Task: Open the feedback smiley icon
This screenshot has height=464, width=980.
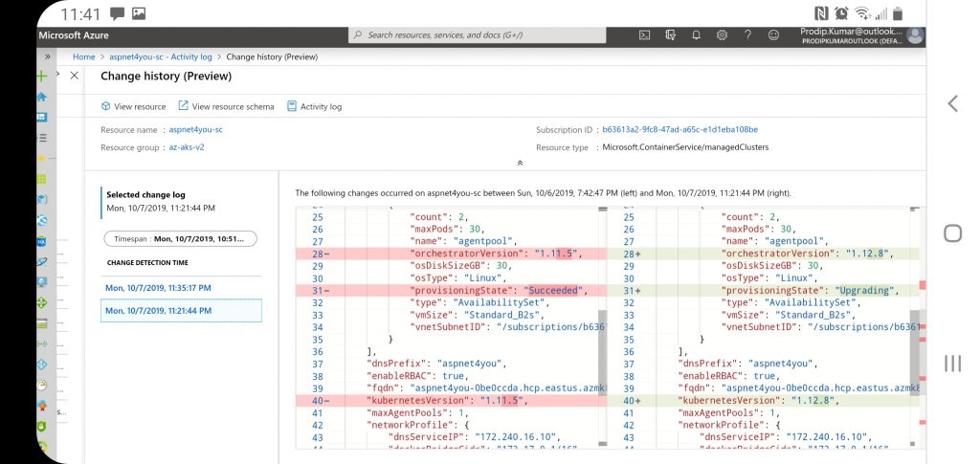Action: [x=773, y=35]
